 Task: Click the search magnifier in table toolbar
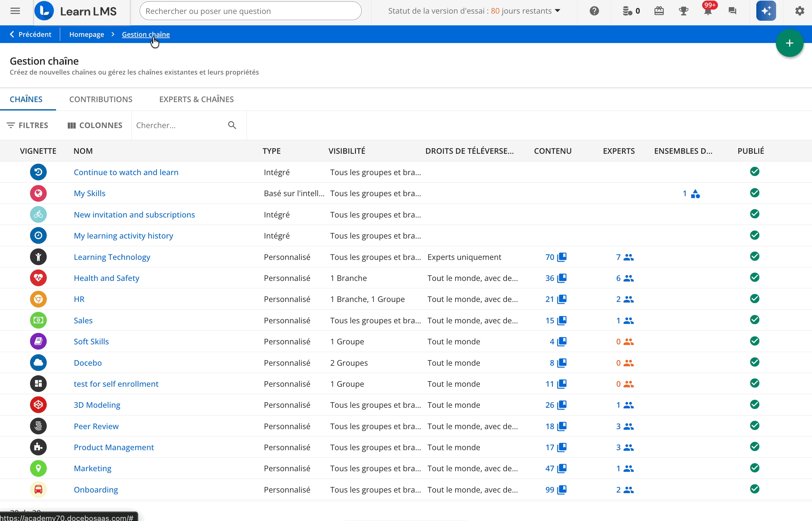tap(232, 125)
